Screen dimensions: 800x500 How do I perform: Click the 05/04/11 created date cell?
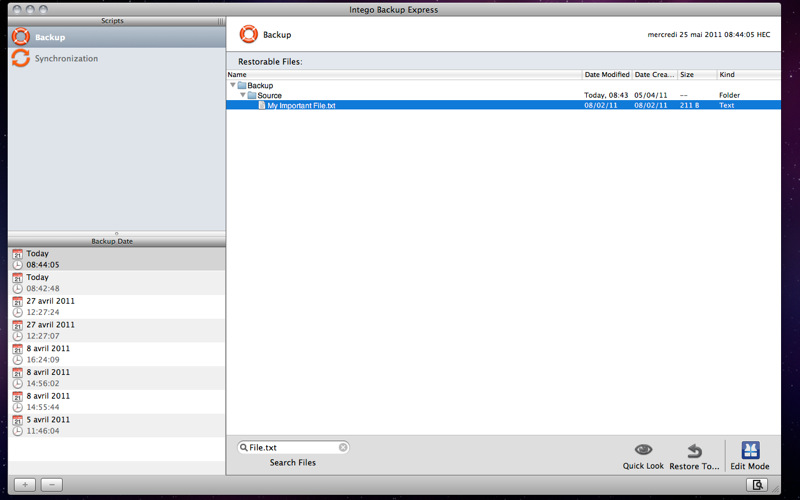click(x=651, y=95)
